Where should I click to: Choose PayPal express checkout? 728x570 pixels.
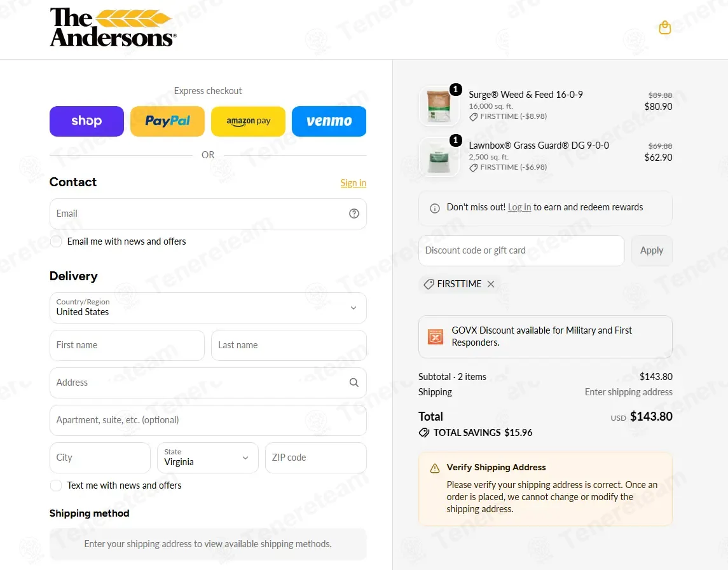point(168,121)
